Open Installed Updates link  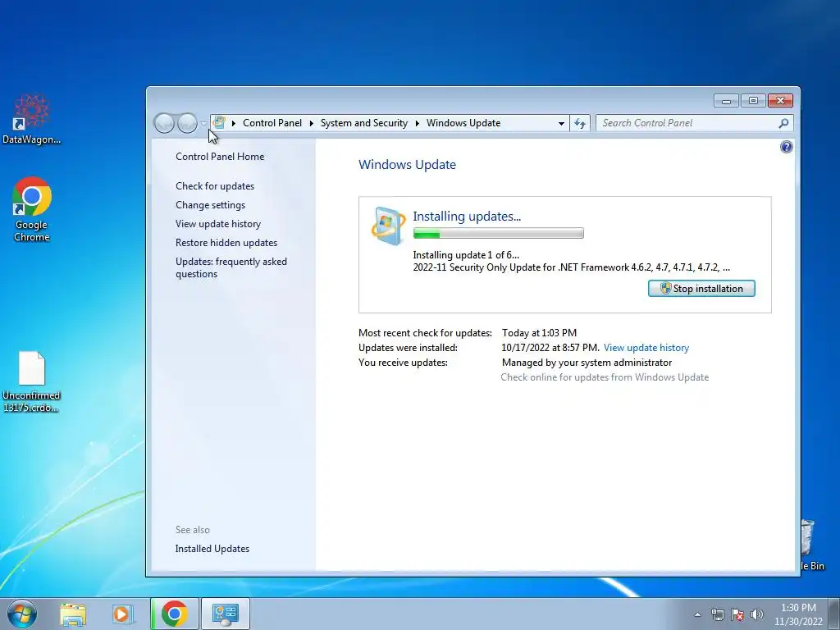click(x=212, y=549)
